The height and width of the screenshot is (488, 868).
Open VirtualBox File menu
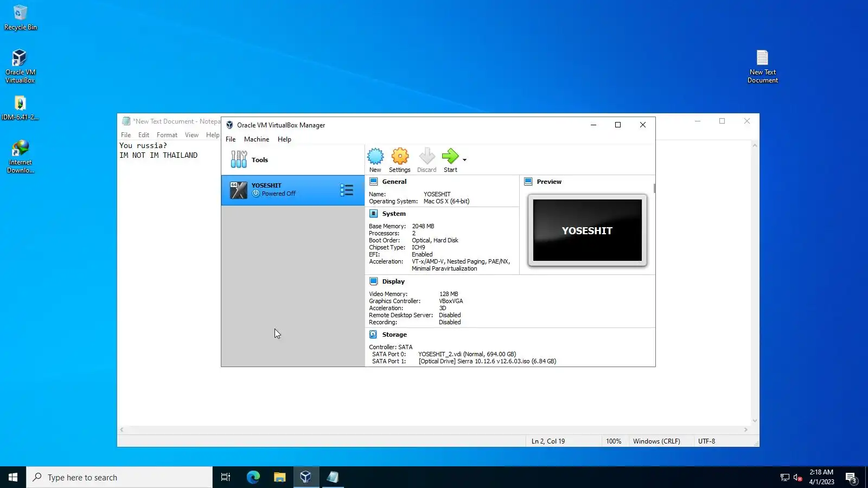click(x=231, y=139)
